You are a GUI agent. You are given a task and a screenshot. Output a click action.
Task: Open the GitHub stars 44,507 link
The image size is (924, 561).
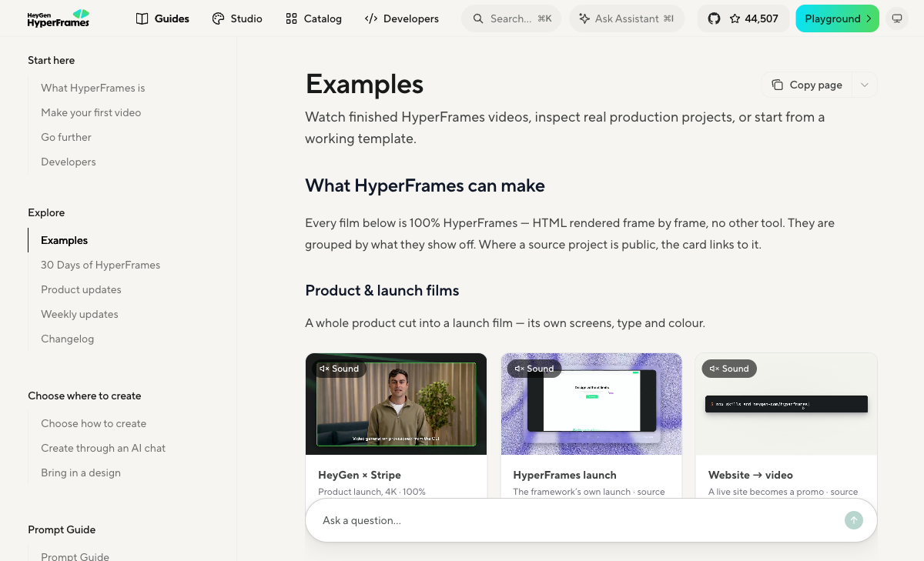tap(743, 18)
